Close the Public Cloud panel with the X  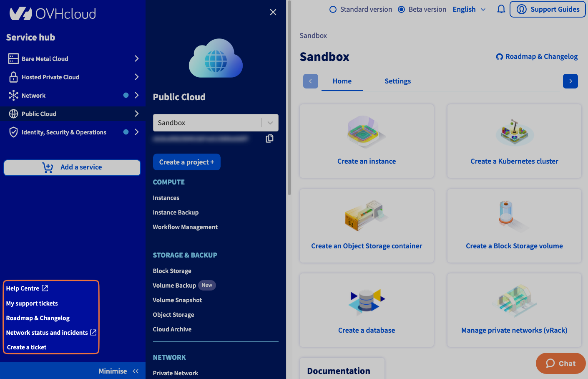pyautogui.click(x=273, y=12)
